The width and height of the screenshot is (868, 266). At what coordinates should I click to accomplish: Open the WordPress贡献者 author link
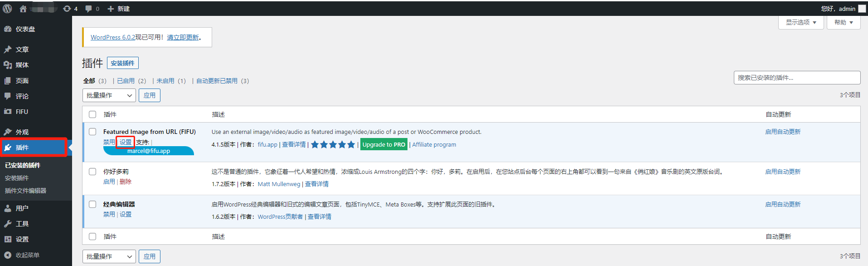click(x=280, y=217)
